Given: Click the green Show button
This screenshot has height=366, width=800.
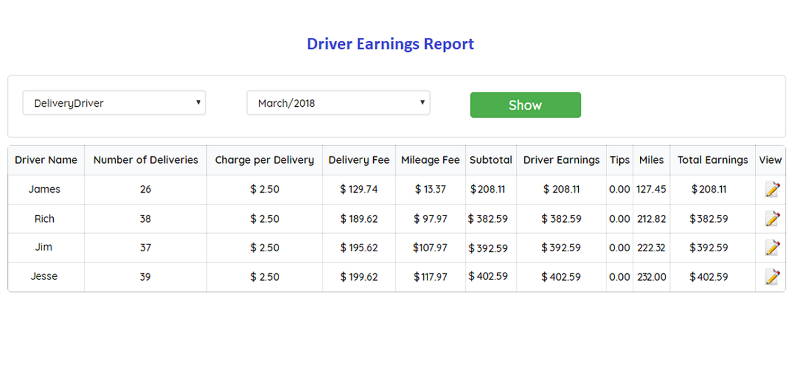Looking at the screenshot, I should pos(525,105).
